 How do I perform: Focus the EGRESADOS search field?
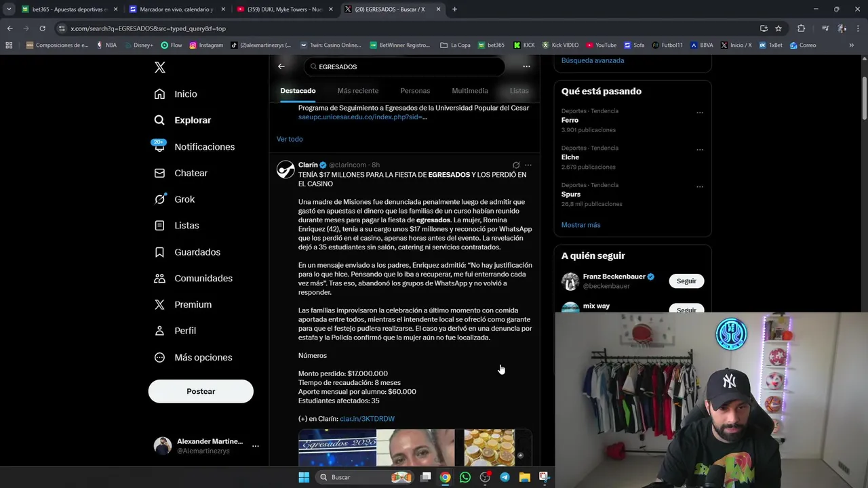click(405, 66)
